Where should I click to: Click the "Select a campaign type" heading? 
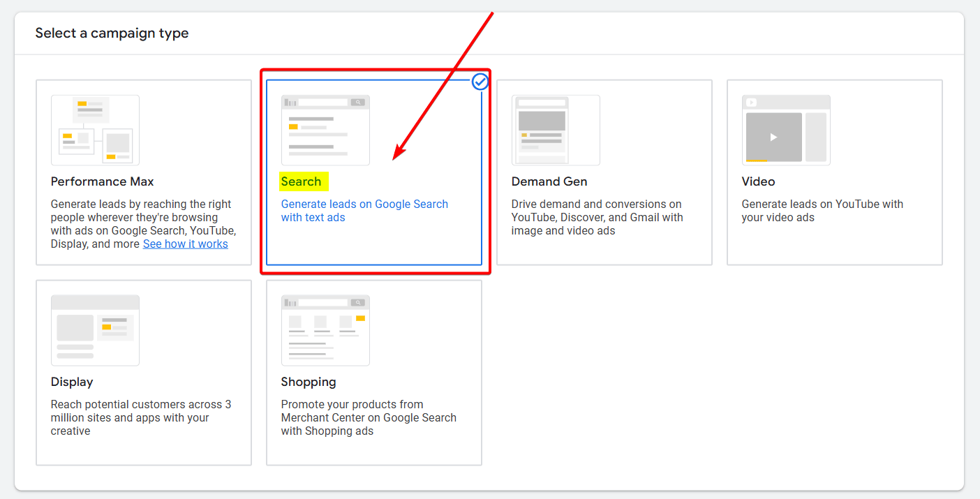point(112,33)
